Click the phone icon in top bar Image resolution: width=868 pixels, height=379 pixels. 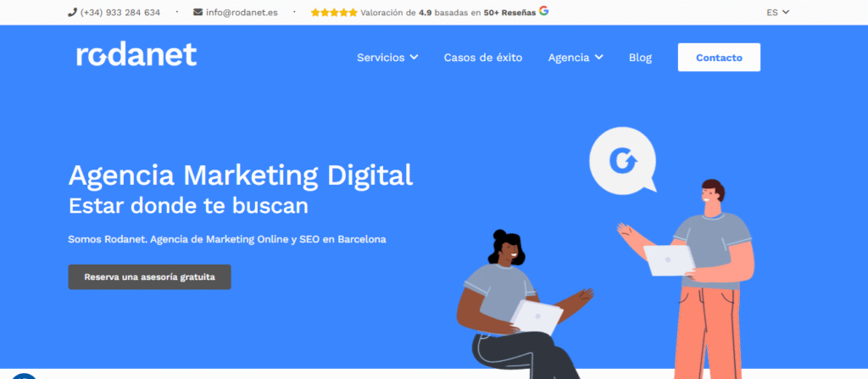(x=72, y=12)
